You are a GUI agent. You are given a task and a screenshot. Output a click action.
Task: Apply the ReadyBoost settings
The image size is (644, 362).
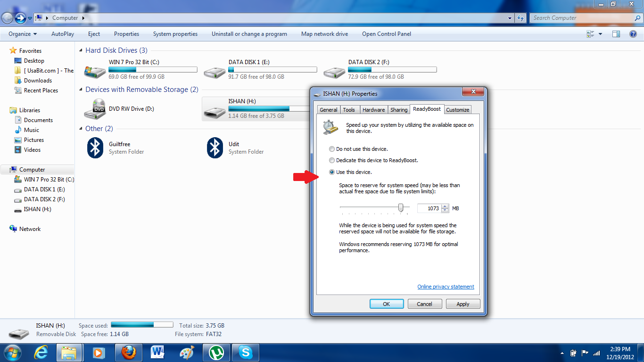(462, 304)
